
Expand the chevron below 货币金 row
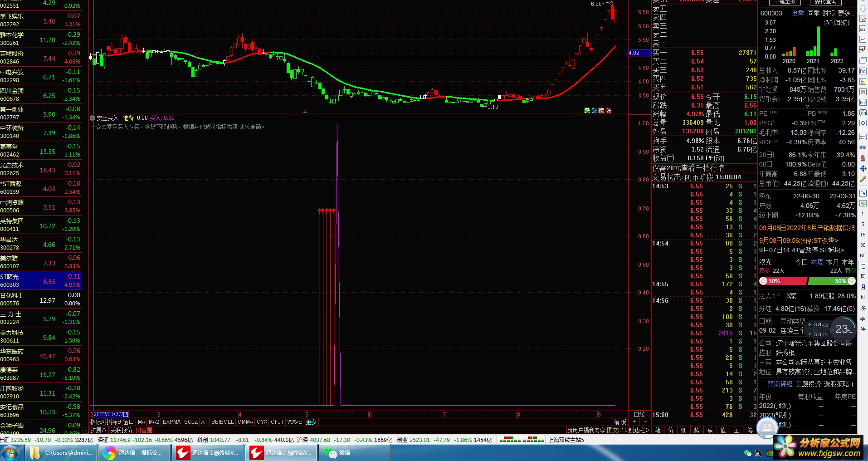tap(807, 106)
